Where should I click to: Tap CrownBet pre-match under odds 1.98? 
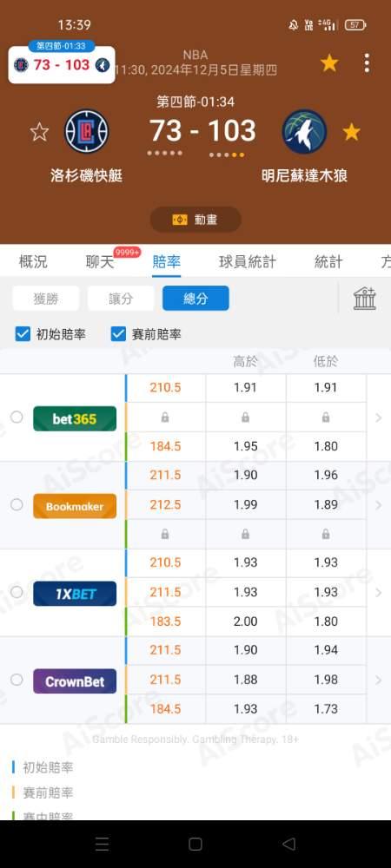326,680
